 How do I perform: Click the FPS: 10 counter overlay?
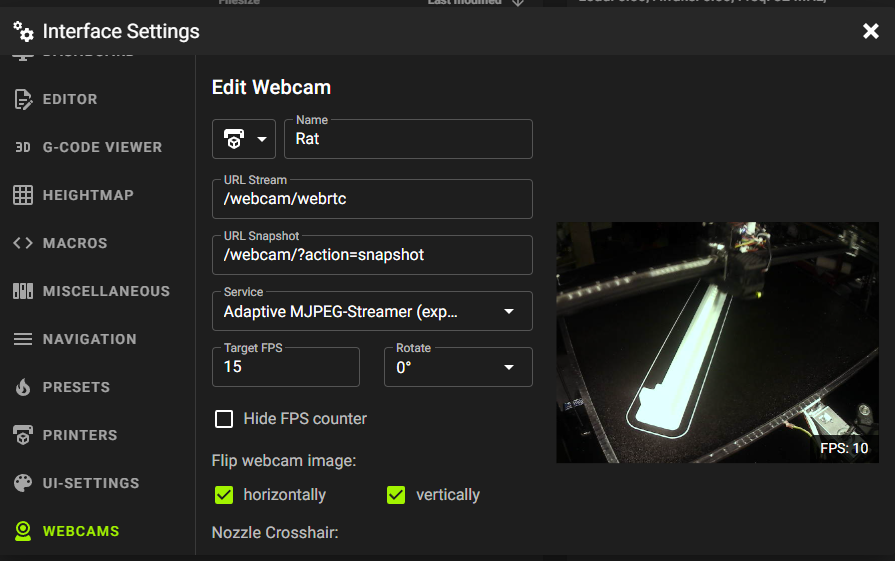coord(844,448)
